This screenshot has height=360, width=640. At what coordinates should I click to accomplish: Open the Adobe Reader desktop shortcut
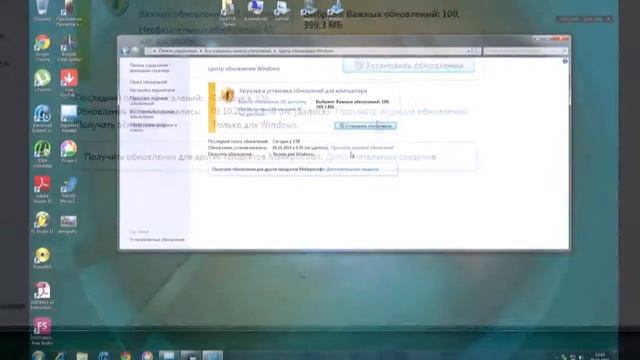[x=42, y=189]
